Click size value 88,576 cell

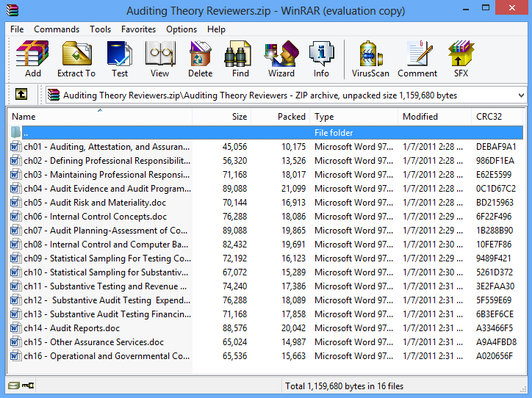coord(235,328)
